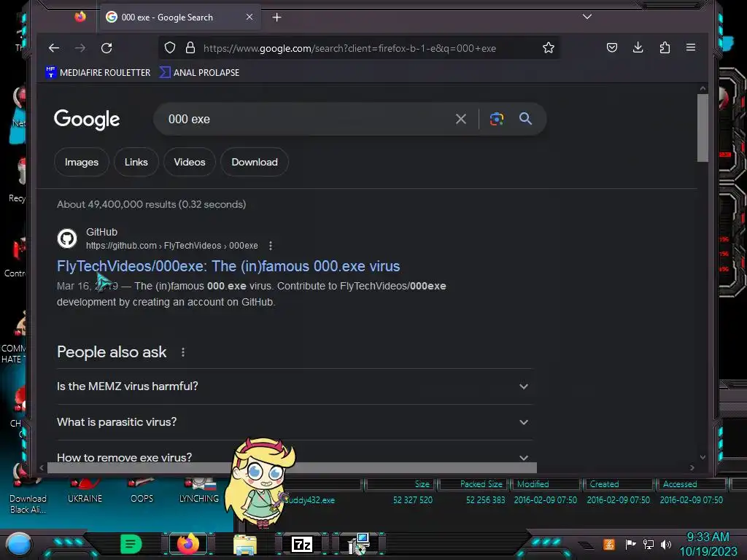Open File Explorer from the taskbar
747x560 pixels.
[x=245, y=544]
